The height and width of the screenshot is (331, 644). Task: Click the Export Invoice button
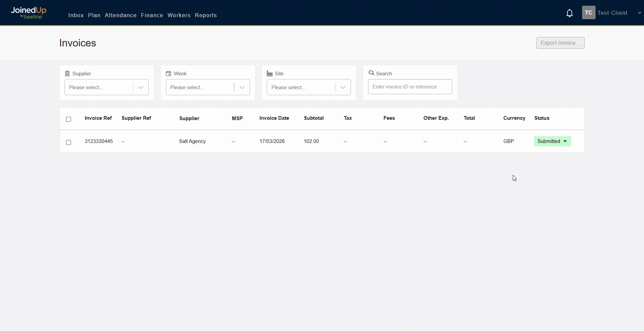(x=560, y=43)
